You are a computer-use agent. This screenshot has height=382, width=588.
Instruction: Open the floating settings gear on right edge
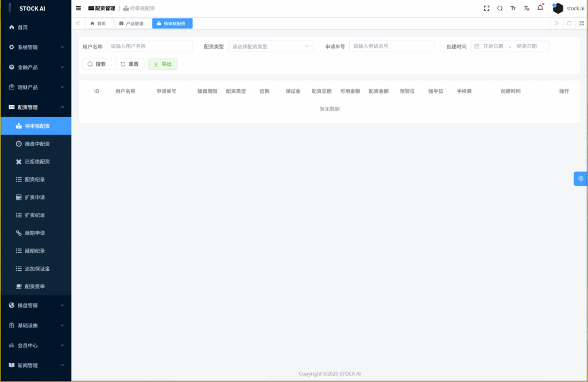pyautogui.click(x=581, y=178)
